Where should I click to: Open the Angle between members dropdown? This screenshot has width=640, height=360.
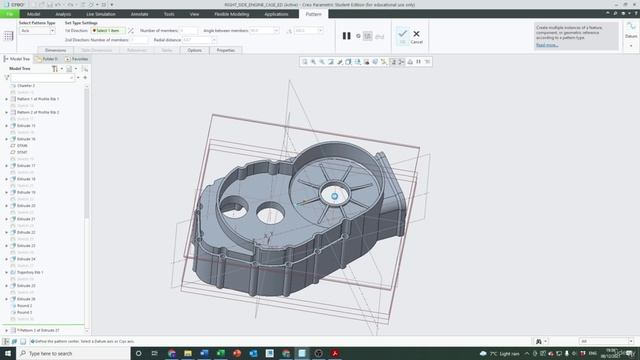[x=276, y=31]
